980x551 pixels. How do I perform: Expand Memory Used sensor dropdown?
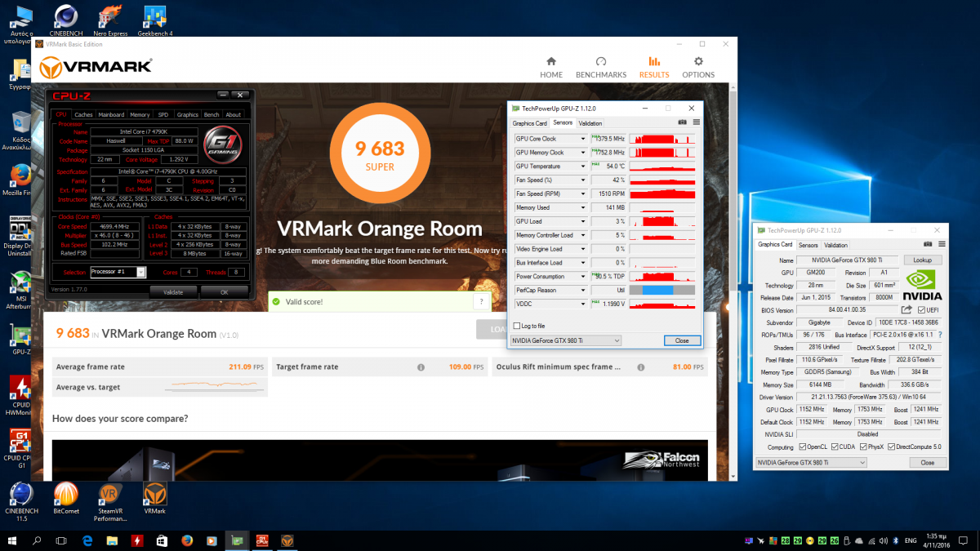pyautogui.click(x=583, y=207)
